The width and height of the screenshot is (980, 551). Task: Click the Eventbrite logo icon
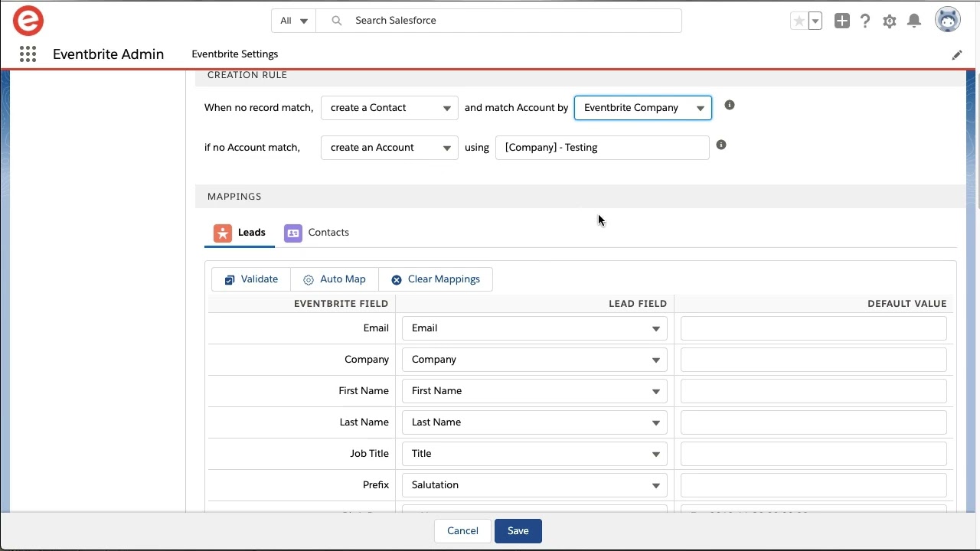[x=28, y=21]
